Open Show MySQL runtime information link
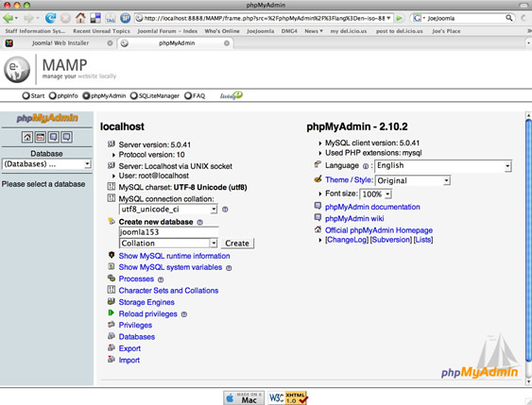The height and width of the screenshot is (405, 532). coord(174,256)
